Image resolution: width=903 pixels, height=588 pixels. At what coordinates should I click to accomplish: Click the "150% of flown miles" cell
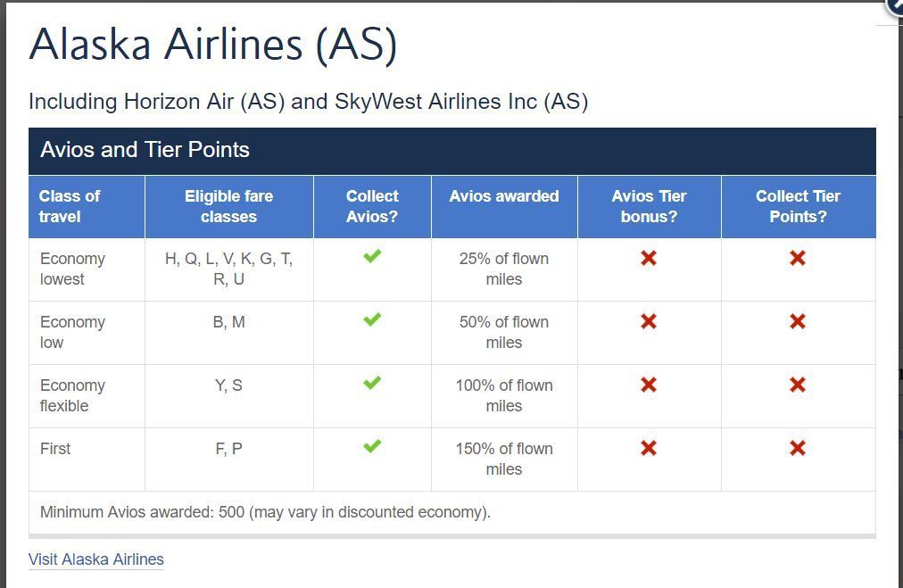504,459
